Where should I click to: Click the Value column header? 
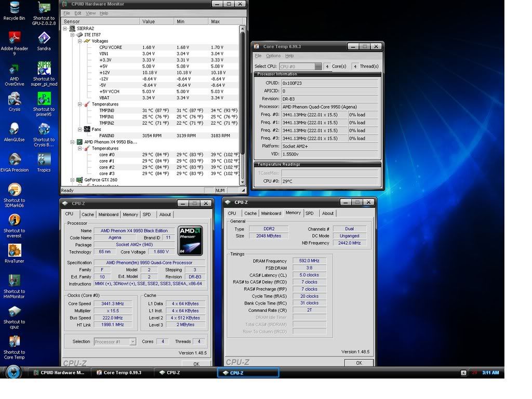tap(157, 21)
